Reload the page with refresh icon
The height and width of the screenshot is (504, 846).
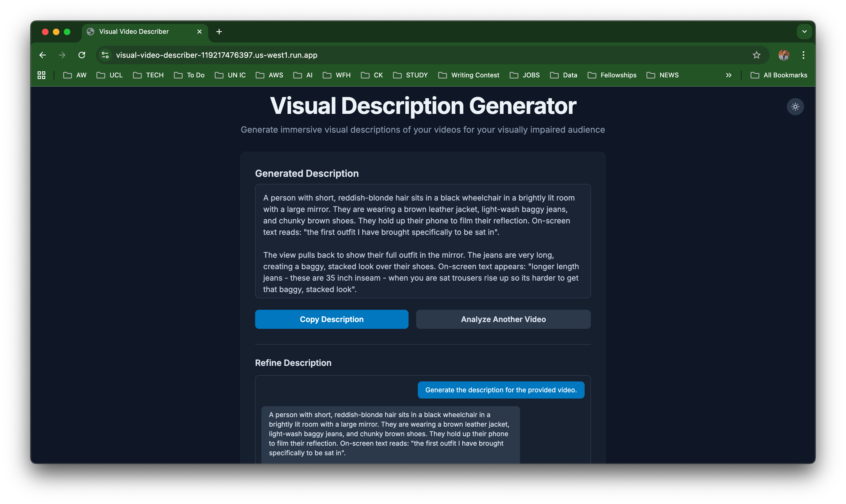click(81, 55)
